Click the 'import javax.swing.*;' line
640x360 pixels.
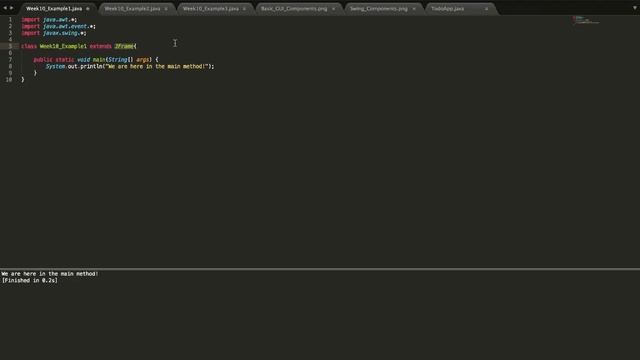[54, 33]
